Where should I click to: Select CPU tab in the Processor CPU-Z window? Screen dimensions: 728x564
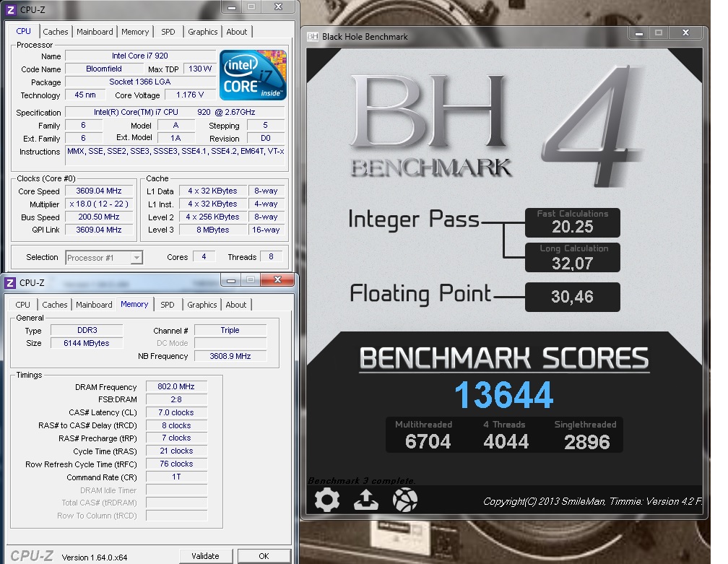click(x=23, y=31)
